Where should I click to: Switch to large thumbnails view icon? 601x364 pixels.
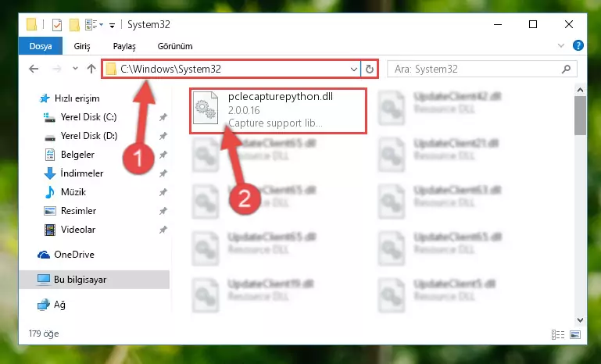click(x=575, y=334)
